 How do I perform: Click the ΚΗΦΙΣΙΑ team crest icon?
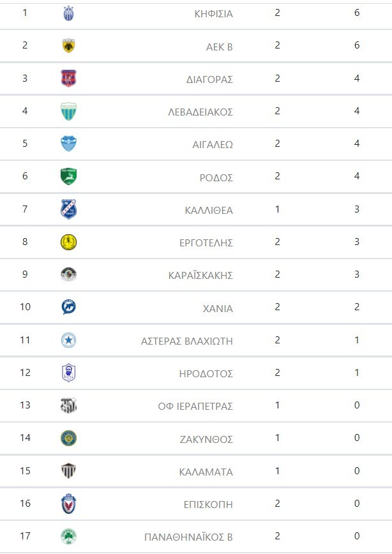coord(68,13)
